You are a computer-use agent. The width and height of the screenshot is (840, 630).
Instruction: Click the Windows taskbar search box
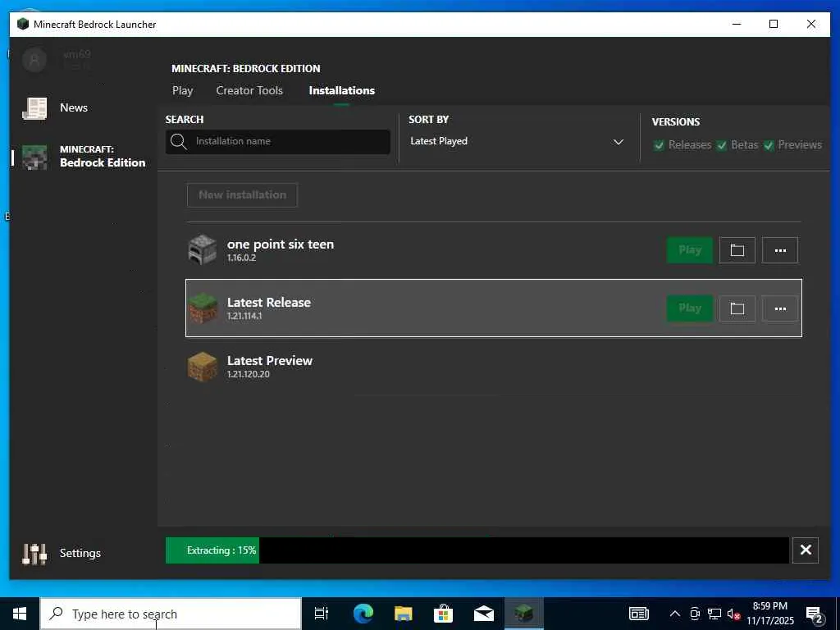[x=171, y=614]
